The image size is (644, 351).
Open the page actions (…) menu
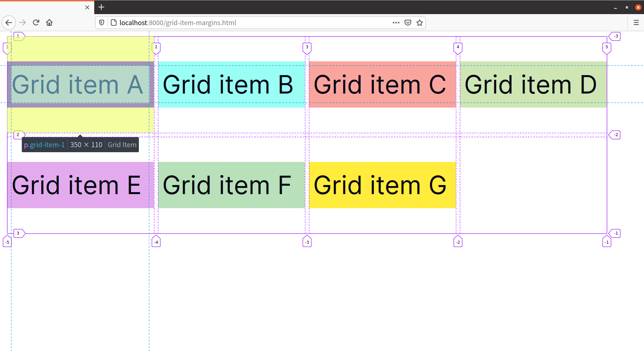(x=396, y=22)
